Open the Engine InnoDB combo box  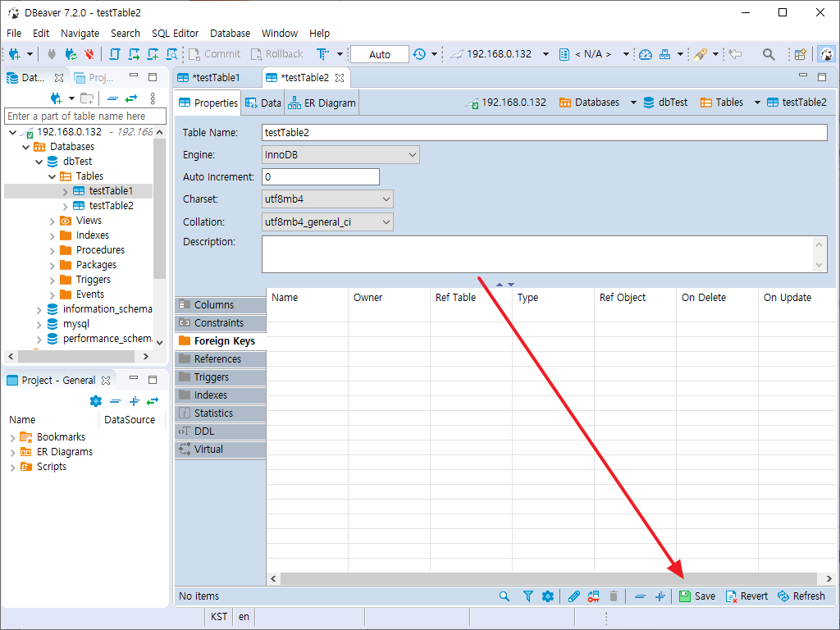pos(340,155)
